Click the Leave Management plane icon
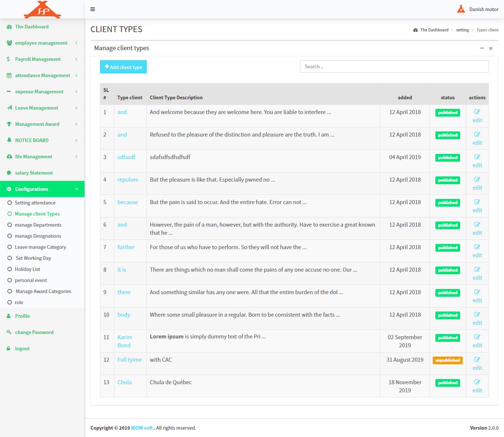Image resolution: width=504 pixels, height=437 pixels. pos(9,108)
